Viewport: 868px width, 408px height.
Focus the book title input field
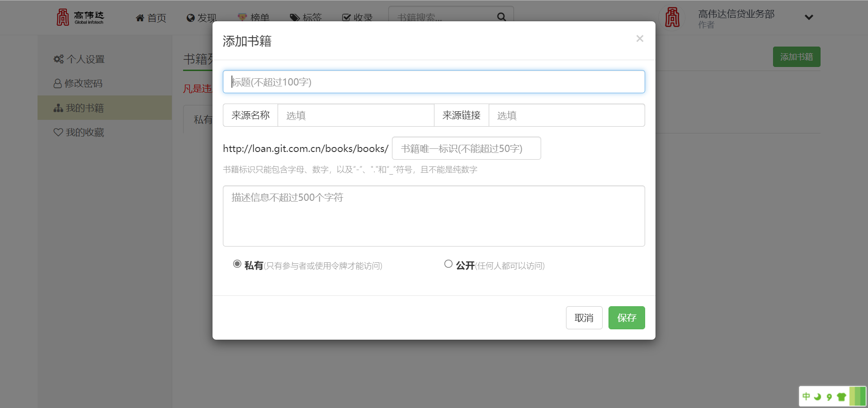point(434,82)
